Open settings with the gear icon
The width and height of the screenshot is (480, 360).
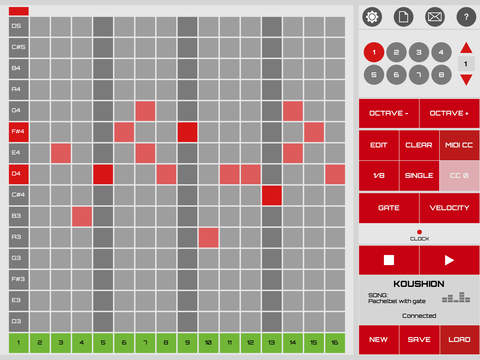click(372, 17)
